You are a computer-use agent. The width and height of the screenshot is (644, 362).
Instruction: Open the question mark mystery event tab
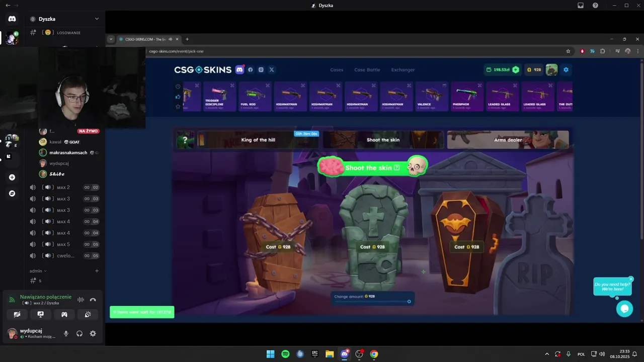pyautogui.click(x=185, y=140)
